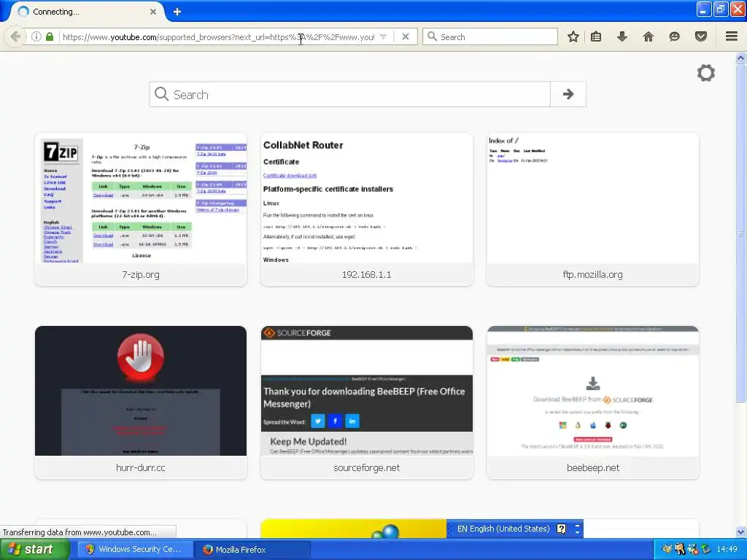
Task: Go to the Firefox home page
Action: (x=649, y=36)
